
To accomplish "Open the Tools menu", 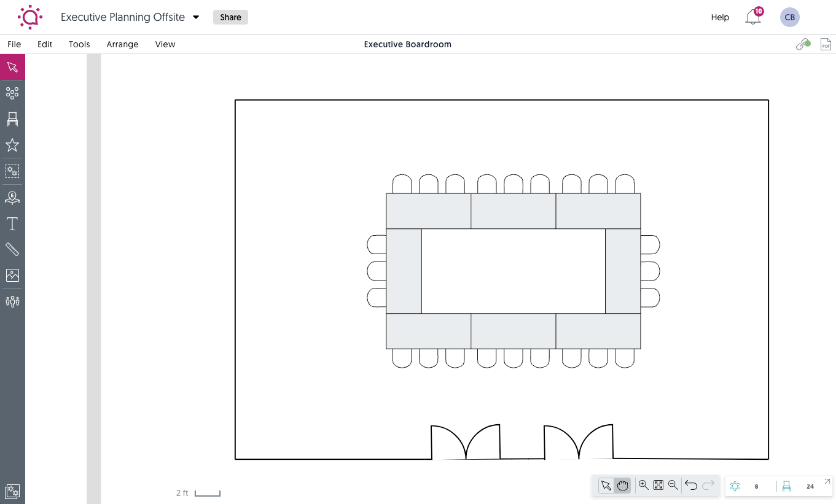I will click(x=79, y=44).
